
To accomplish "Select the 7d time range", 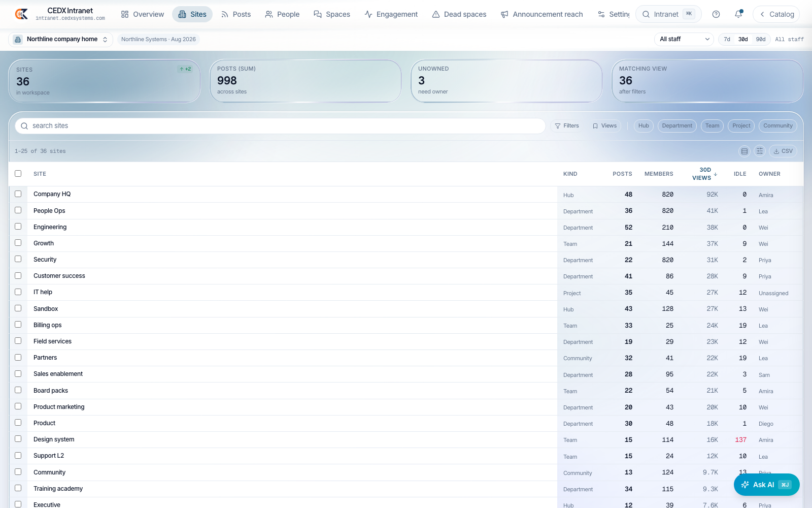I will 727,39.
